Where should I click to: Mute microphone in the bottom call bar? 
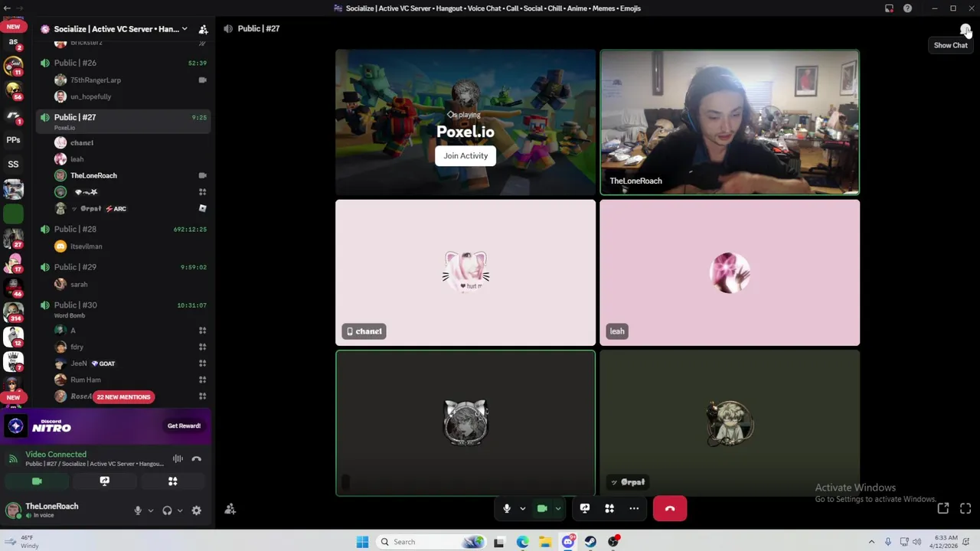click(x=507, y=508)
